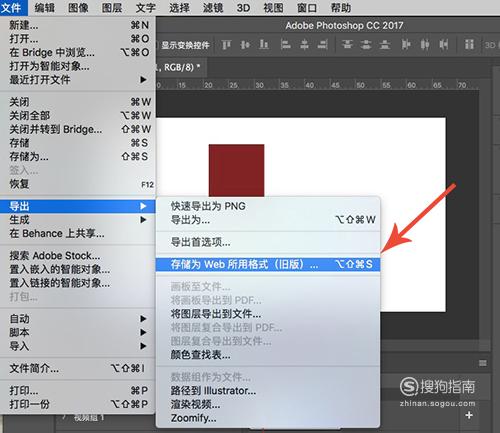500x433 pixels.
Task: Click the Align bottom edges icon
Action: pos(264,44)
